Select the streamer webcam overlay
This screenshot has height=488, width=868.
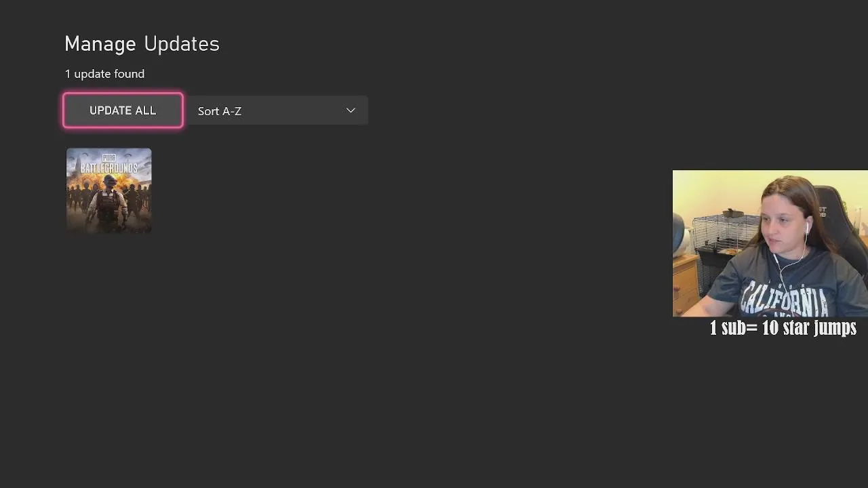click(770, 243)
